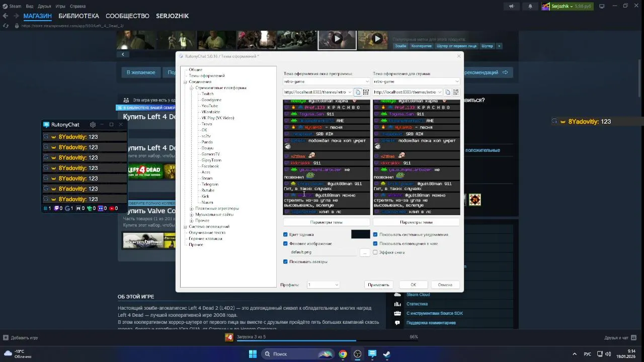Viewport: 644px width, 362px height.
Task: Browse for background image file
Action: click(365, 252)
